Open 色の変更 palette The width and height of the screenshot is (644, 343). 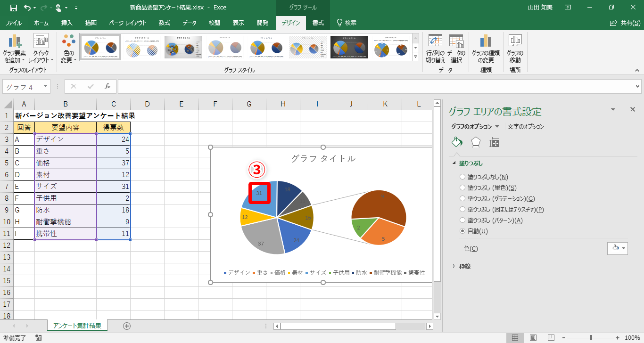click(68, 49)
